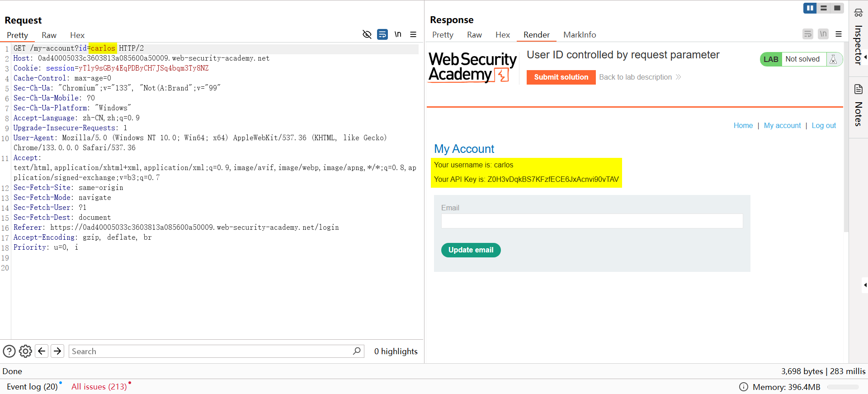Select top-bottom stacked layout icon
Viewport: 868px width, 394px height.
coord(824,8)
